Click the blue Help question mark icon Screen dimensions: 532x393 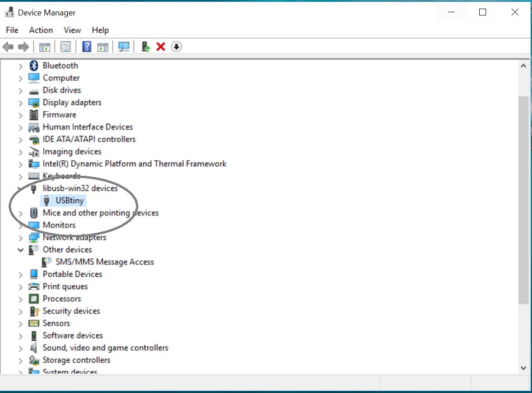pyautogui.click(x=87, y=47)
